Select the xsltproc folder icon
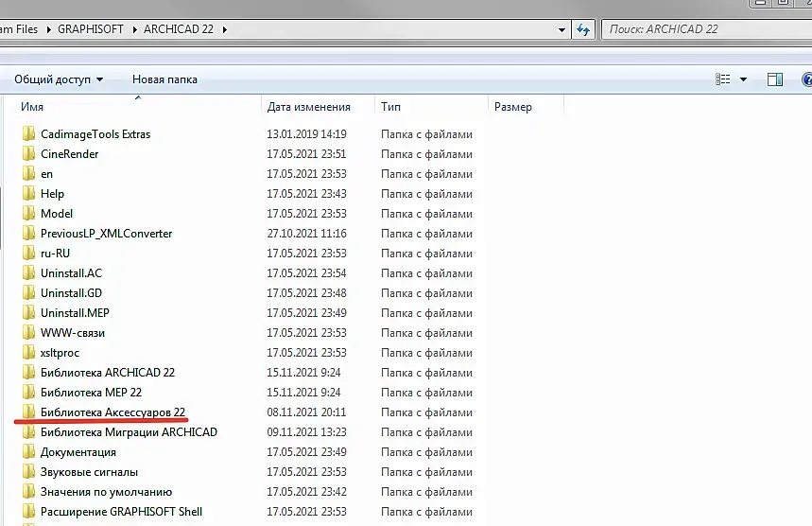812x526 pixels. point(29,352)
